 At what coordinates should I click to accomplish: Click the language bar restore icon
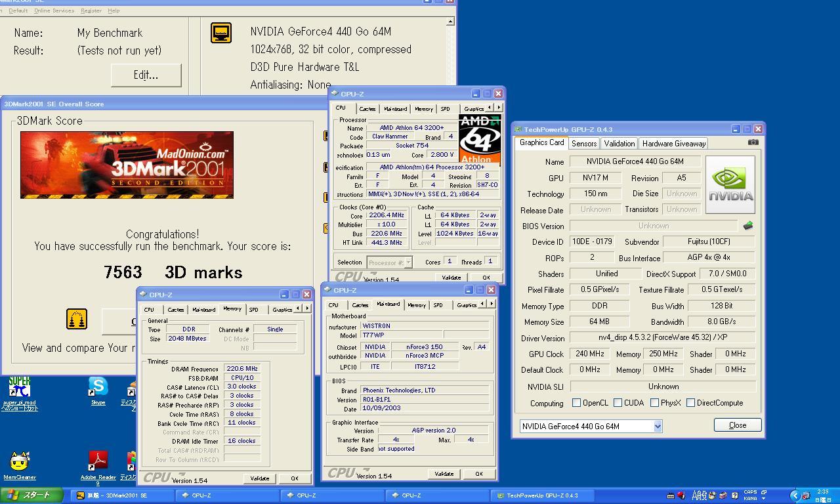[764, 492]
